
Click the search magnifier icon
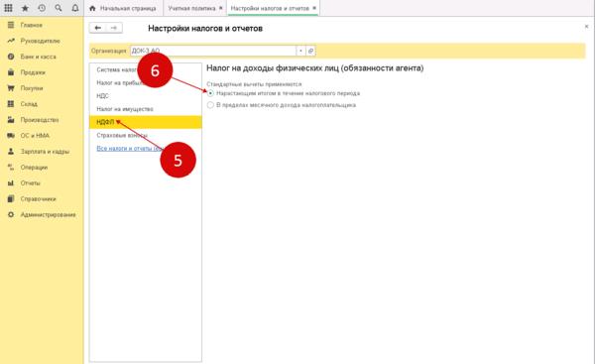[59, 8]
